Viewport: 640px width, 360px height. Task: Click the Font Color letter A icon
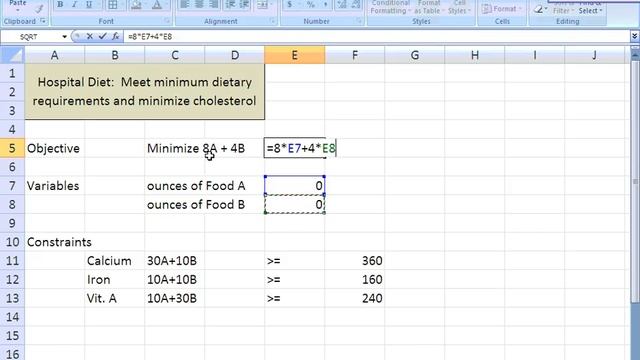pyautogui.click(x=157, y=4)
